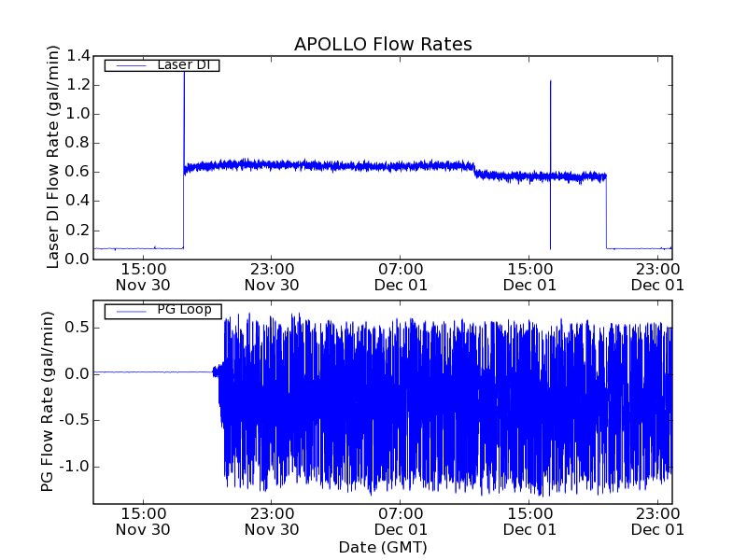
Task: Click the "APOLLO Flow Rates" chart title
Action: (x=383, y=44)
